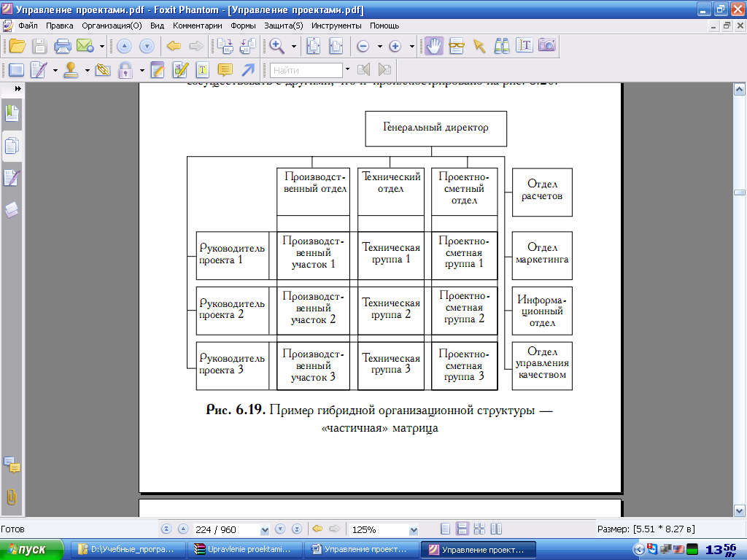Open the Layers side panel

tap(12, 209)
